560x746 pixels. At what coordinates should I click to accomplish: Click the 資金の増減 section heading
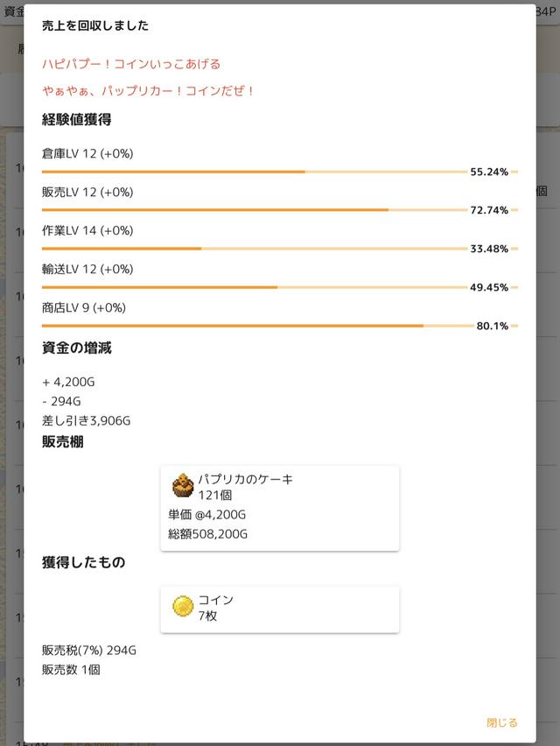pos(76,348)
